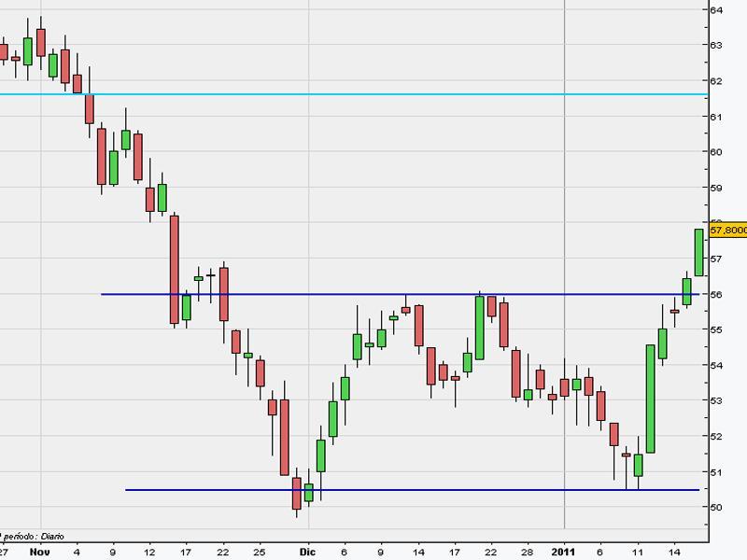Click the 62 price axis label
747x560 pixels.
716,81
